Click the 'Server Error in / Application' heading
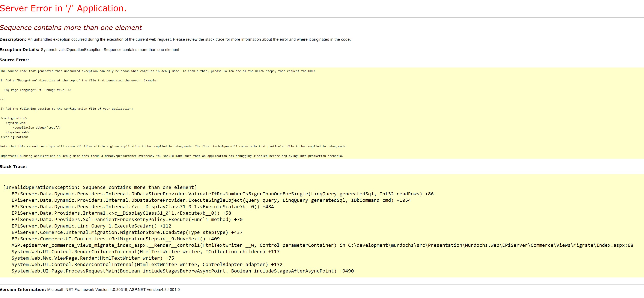This screenshot has width=644, height=298. (63, 9)
